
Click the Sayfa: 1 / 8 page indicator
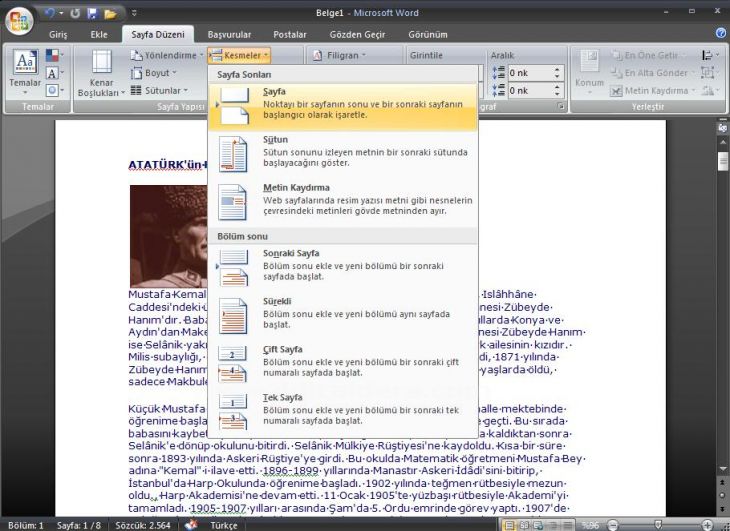79,525
